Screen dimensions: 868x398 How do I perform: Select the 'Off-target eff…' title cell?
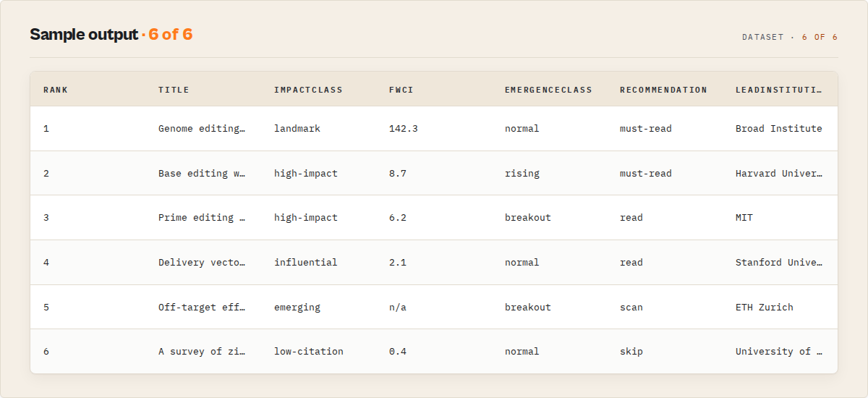202,308
